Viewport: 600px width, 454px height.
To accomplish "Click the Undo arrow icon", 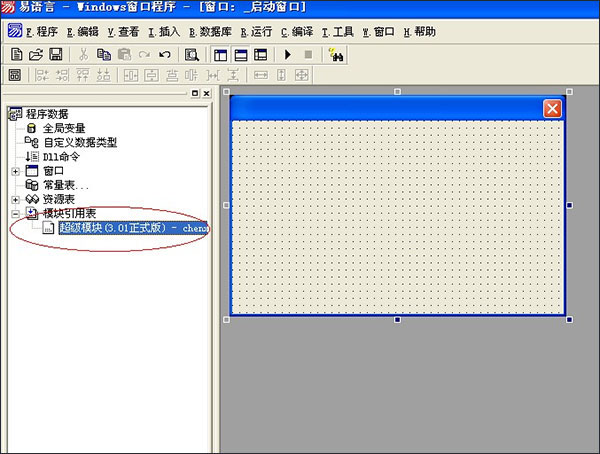I will (x=165, y=54).
